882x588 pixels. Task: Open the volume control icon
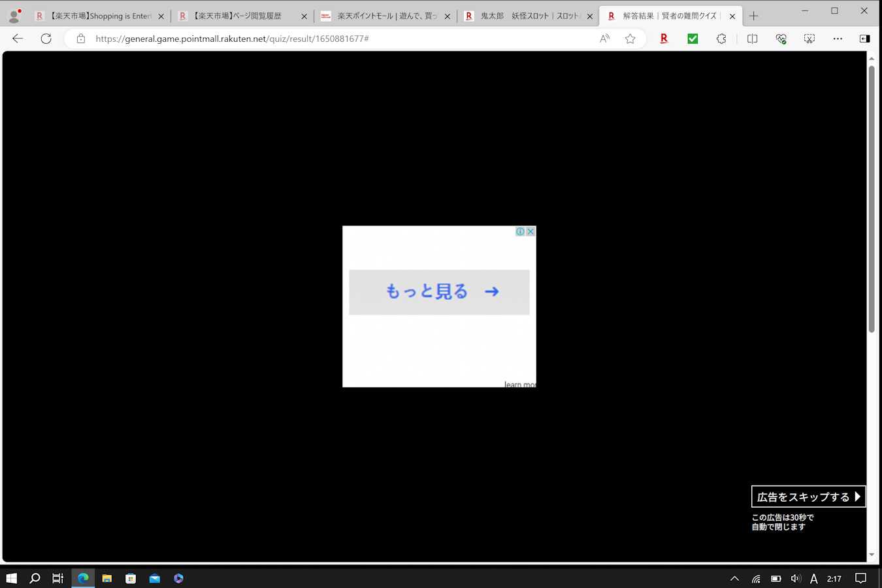tap(795, 578)
